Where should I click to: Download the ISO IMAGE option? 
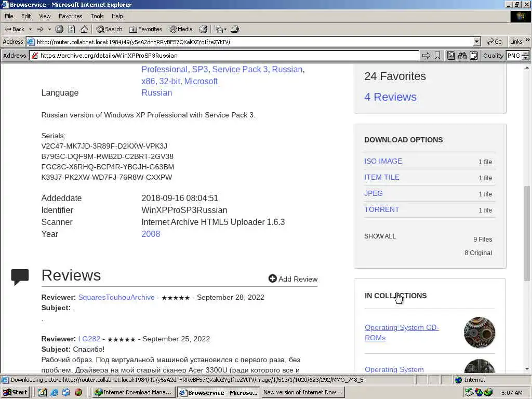[383, 161]
